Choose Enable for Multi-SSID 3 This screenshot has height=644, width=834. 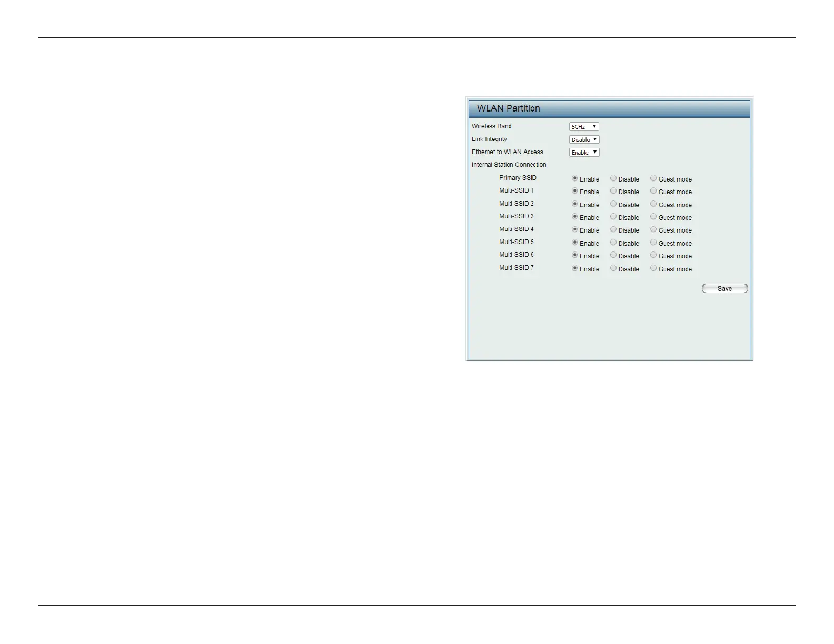(x=575, y=217)
